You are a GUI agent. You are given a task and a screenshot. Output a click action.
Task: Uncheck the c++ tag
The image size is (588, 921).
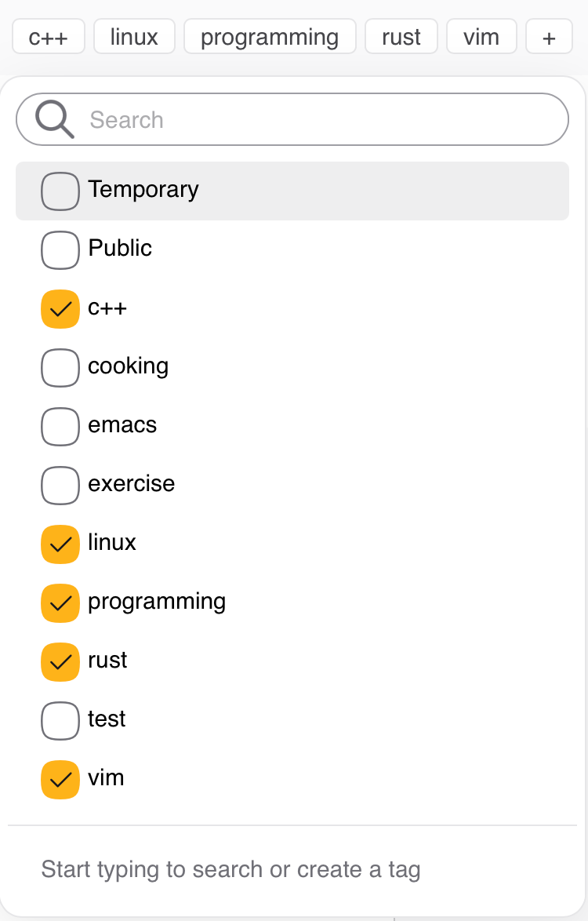point(60,308)
